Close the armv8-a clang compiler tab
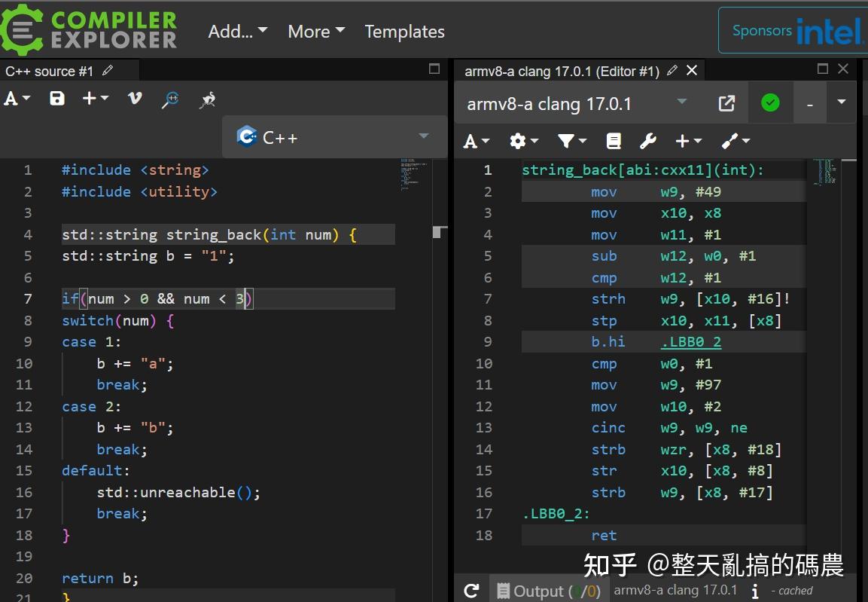Screen dimensions: 868x602 point(692,70)
